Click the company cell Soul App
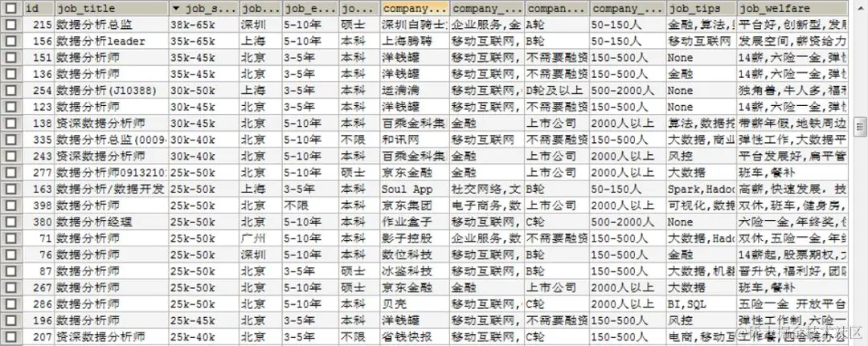 [416, 189]
